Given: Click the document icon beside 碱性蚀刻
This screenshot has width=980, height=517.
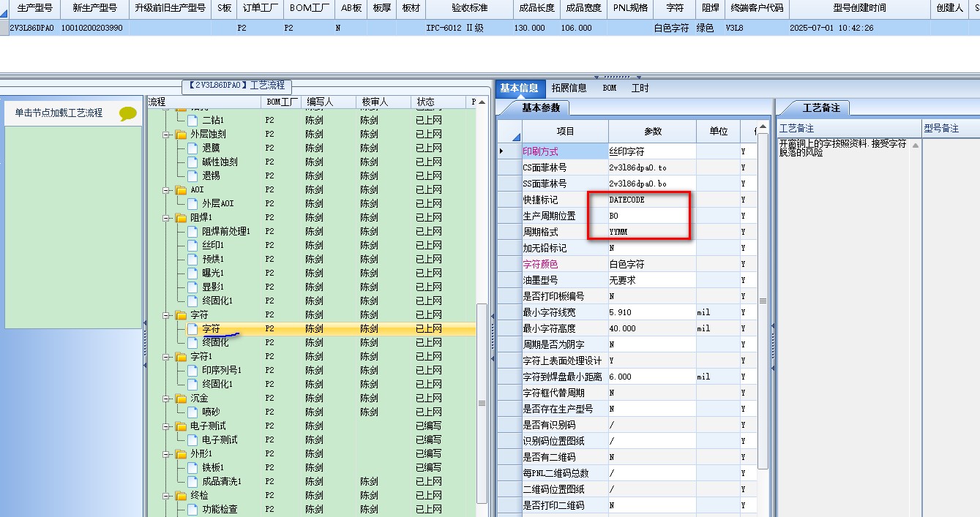Looking at the screenshot, I should coord(192,162).
